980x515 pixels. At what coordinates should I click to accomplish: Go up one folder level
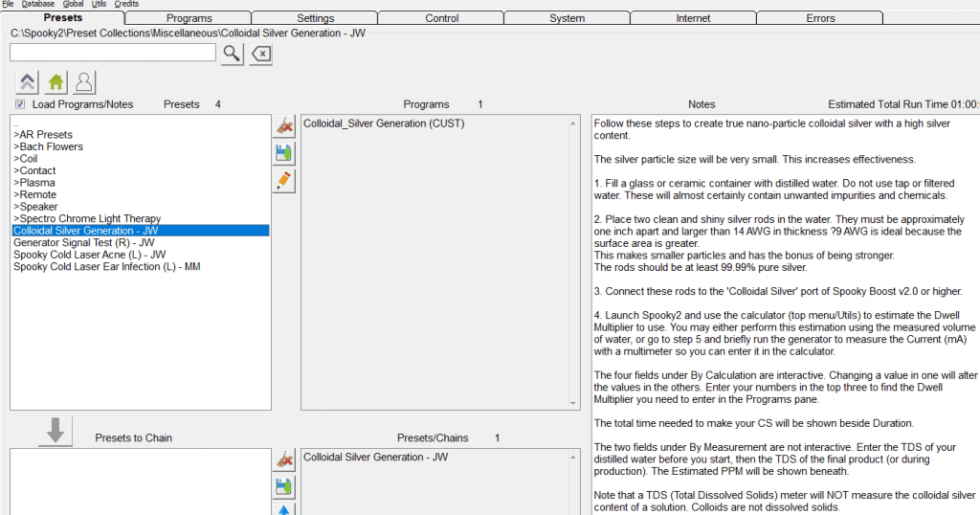[x=27, y=82]
